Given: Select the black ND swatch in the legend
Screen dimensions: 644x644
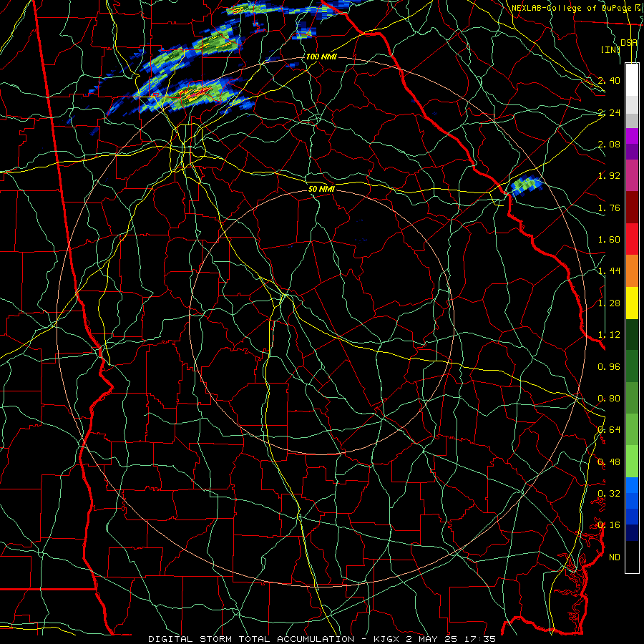Looking at the screenshot, I should [632, 557].
